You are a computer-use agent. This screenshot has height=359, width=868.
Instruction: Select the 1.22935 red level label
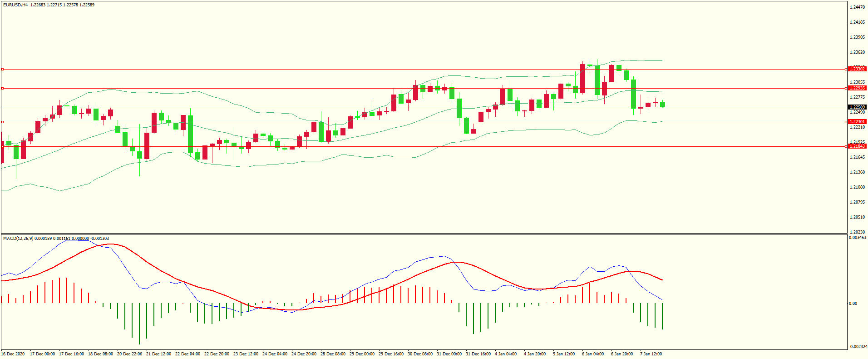click(x=857, y=88)
